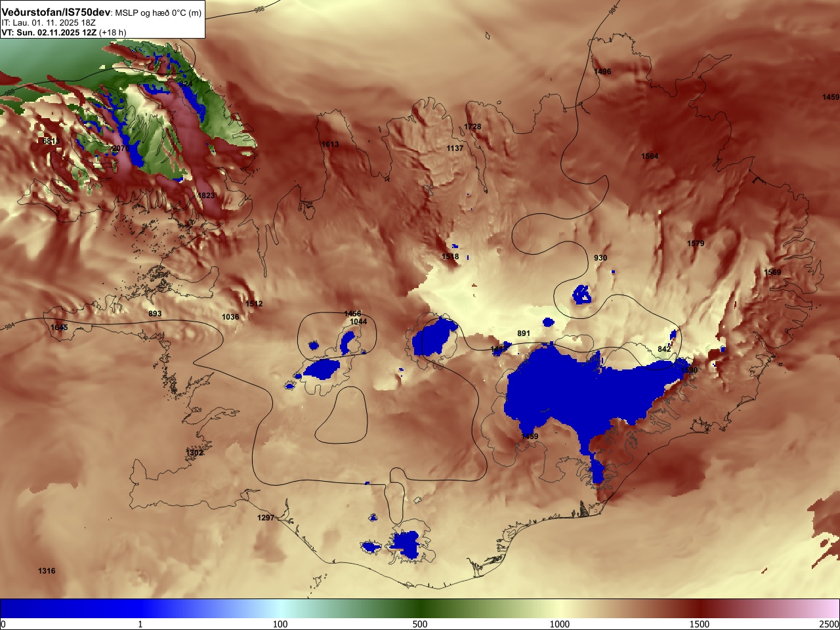Click the 1316 height label
The width and height of the screenshot is (840, 630).
pos(47,571)
